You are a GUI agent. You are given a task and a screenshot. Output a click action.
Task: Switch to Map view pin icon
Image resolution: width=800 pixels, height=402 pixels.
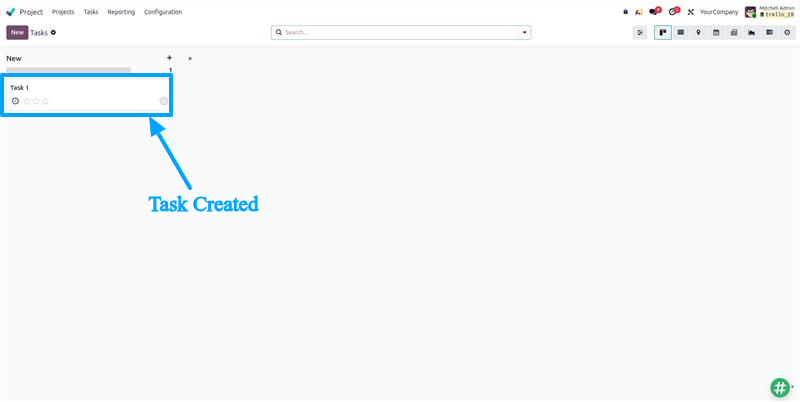tap(698, 33)
